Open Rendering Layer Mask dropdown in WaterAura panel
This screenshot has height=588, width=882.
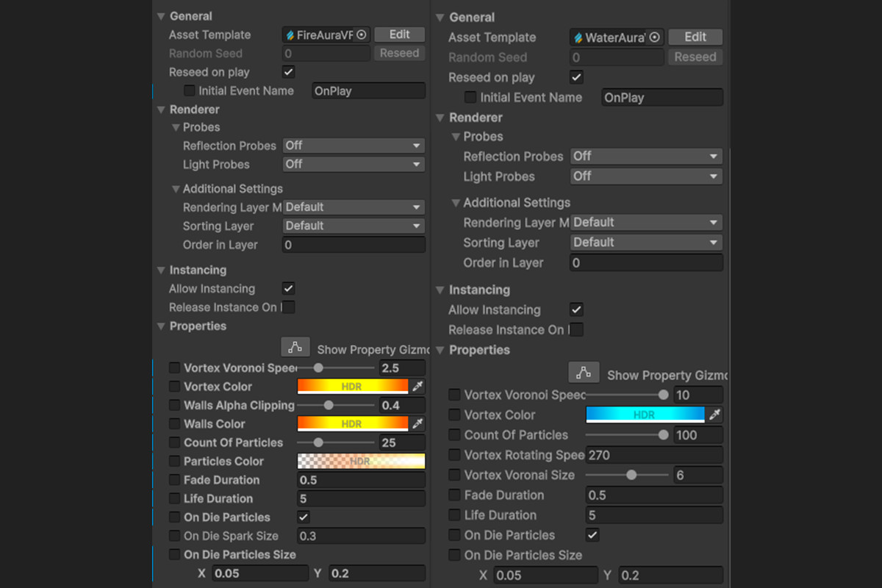(x=647, y=222)
